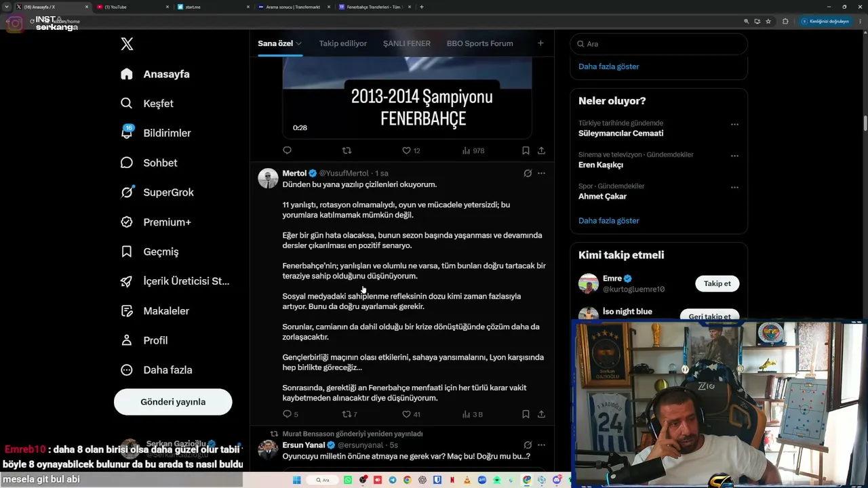Bookmark Mertol's post
The height and width of the screenshot is (488, 868).
coord(526,414)
